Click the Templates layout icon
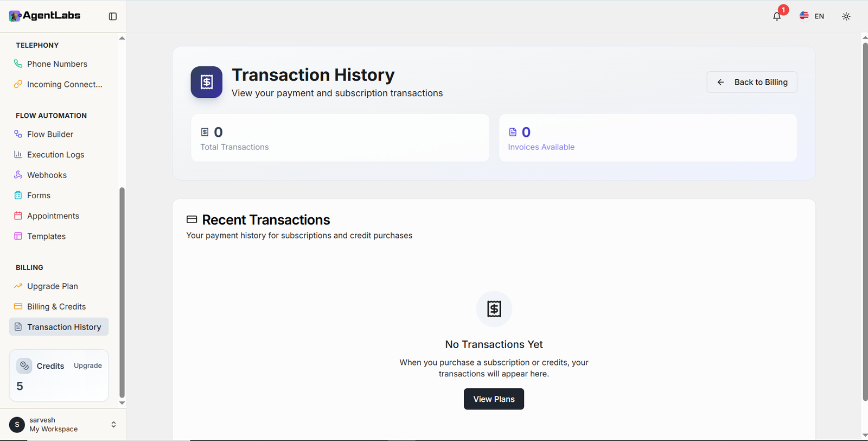 (18, 236)
